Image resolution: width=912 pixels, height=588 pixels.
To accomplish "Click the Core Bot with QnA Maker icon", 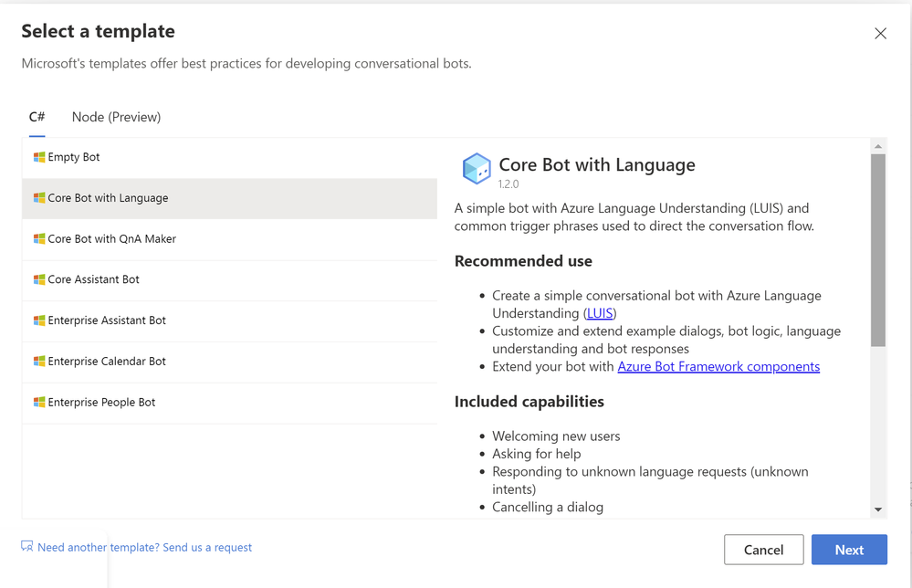I will [x=39, y=239].
